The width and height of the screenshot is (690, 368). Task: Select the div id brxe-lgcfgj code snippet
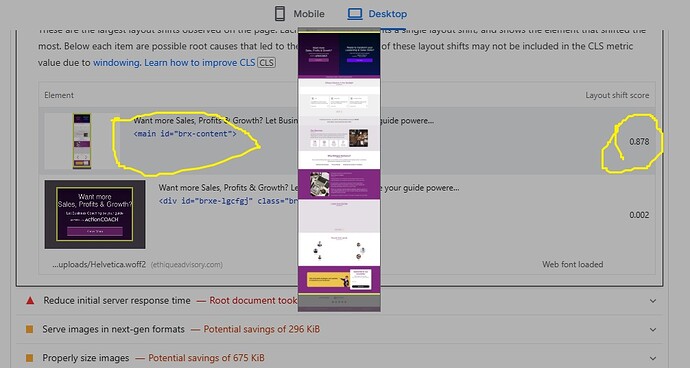pyautogui.click(x=228, y=201)
